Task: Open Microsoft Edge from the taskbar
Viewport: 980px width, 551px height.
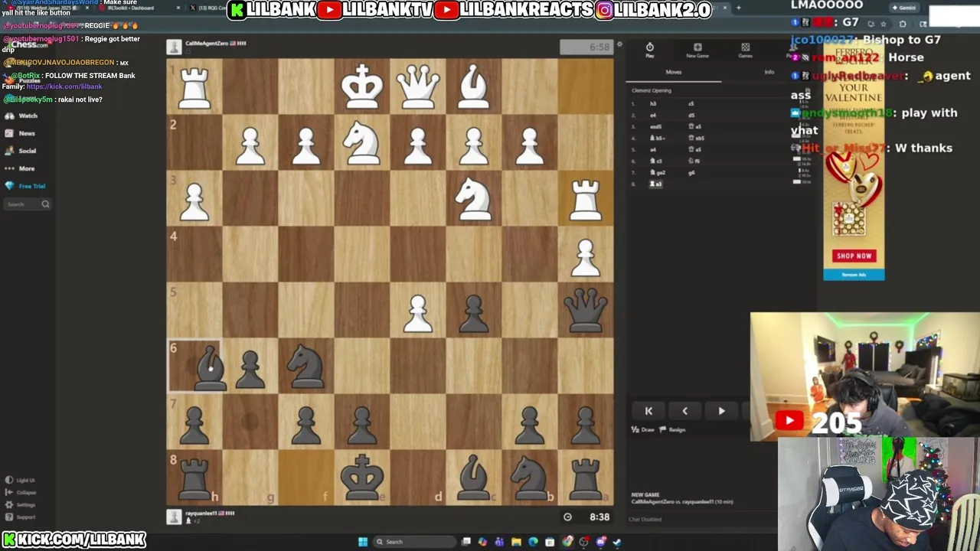Action: pyautogui.click(x=533, y=542)
